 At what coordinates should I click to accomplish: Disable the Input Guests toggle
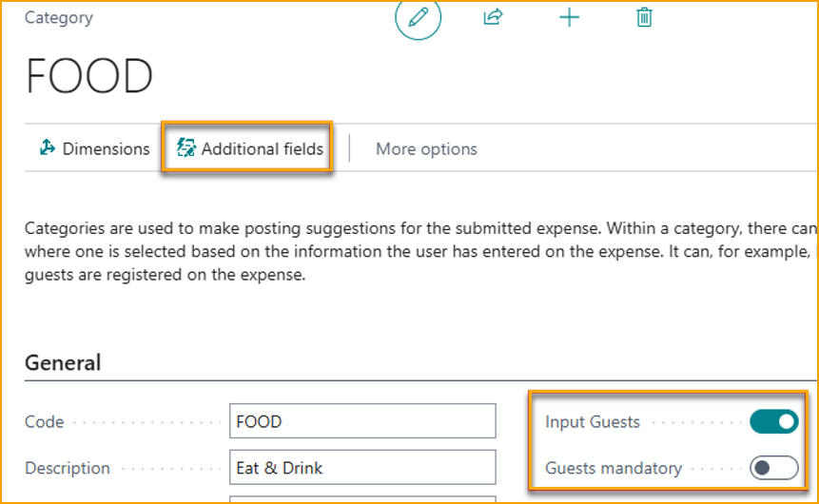(773, 421)
